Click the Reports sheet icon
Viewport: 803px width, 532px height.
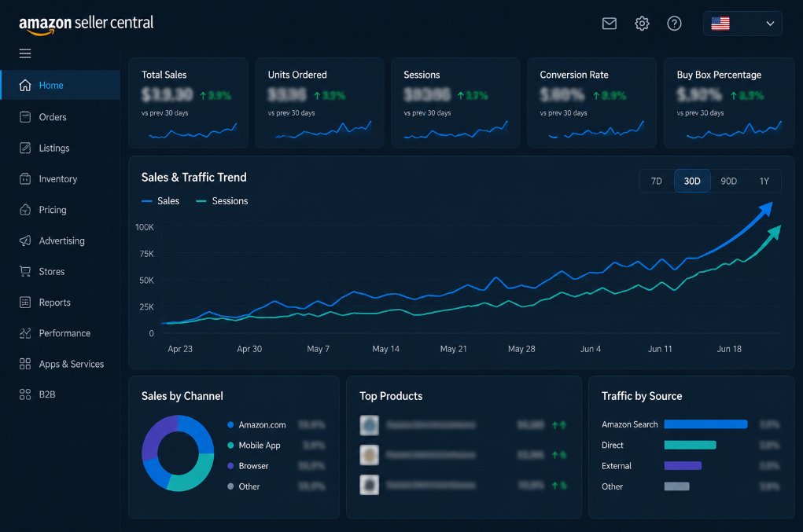click(x=25, y=303)
